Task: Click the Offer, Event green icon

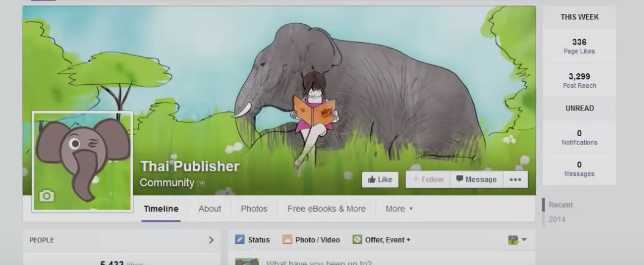Action: (357, 239)
